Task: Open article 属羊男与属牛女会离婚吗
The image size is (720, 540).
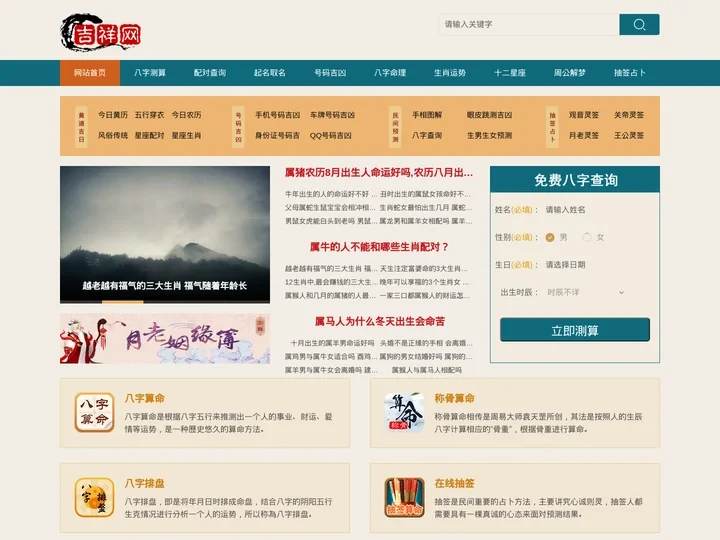Action: (x=331, y=370)
